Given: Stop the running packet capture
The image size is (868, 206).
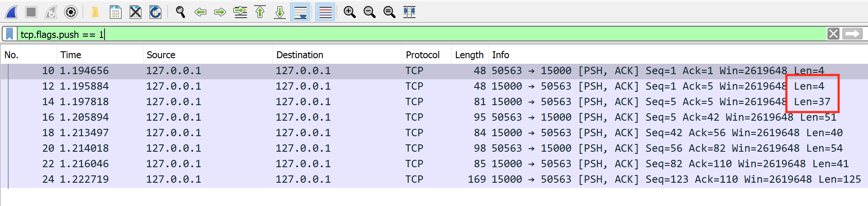Looking at the screenshot, I should click(31, 12).
